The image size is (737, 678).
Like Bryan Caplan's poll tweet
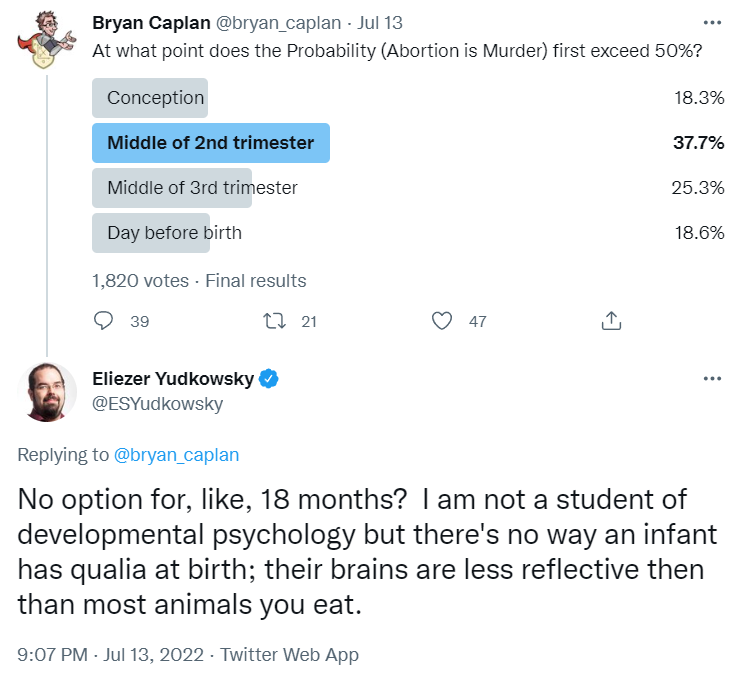(442, 321)
